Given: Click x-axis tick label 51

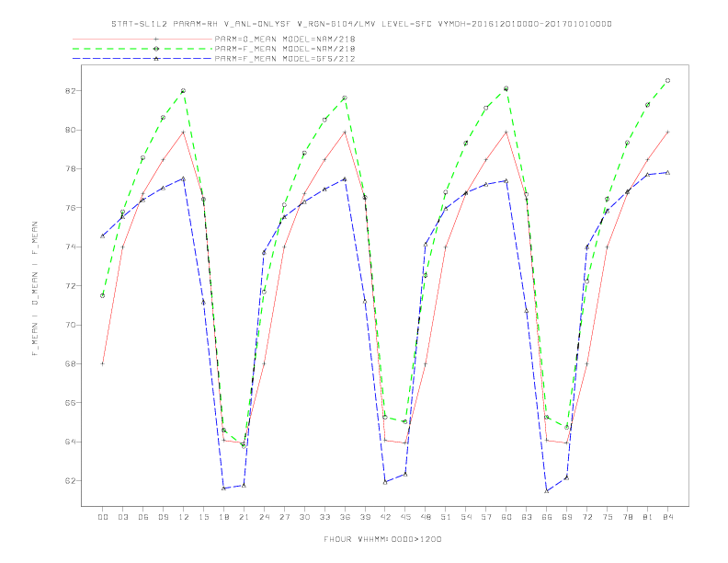Looking at the screenshot, I should [x=446, y=517].
